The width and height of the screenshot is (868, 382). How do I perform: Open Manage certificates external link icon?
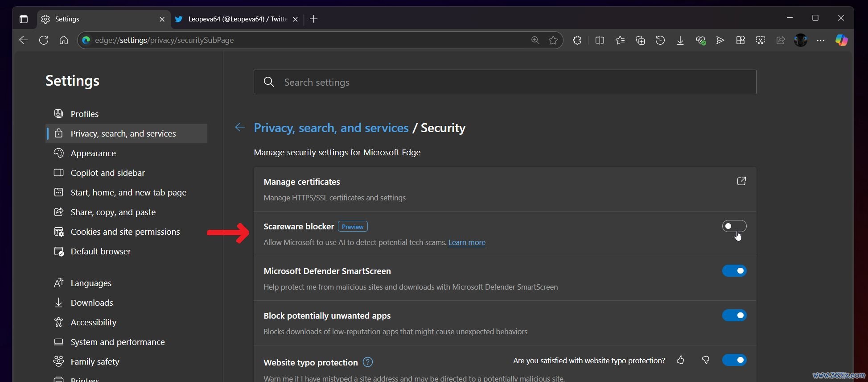tap(741, 181)
